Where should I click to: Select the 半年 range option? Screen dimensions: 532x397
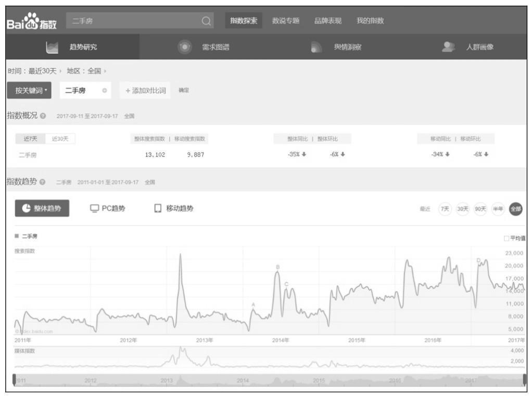pyautogui.click(x=498, y=209)
